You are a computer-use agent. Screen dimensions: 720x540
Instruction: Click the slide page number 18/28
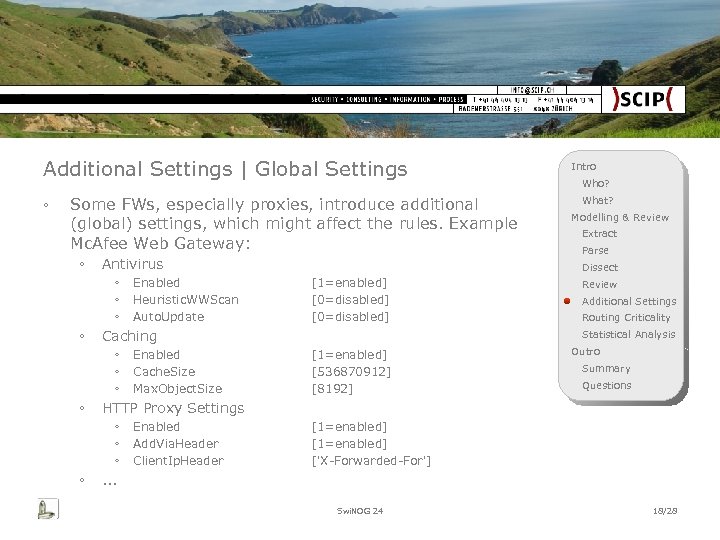[x=665, y=511]
